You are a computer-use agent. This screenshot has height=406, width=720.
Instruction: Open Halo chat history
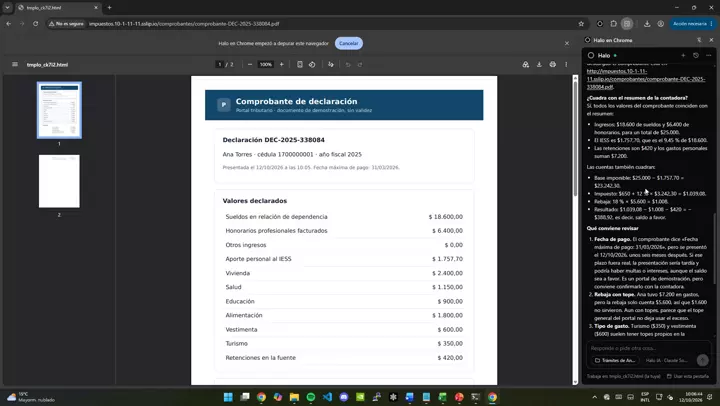pos(696,55)
